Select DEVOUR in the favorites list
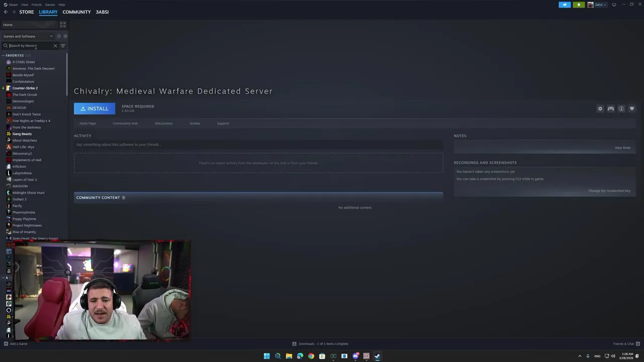Image resolution: width=644 pixels, height=362 pixels. point(19,108)
